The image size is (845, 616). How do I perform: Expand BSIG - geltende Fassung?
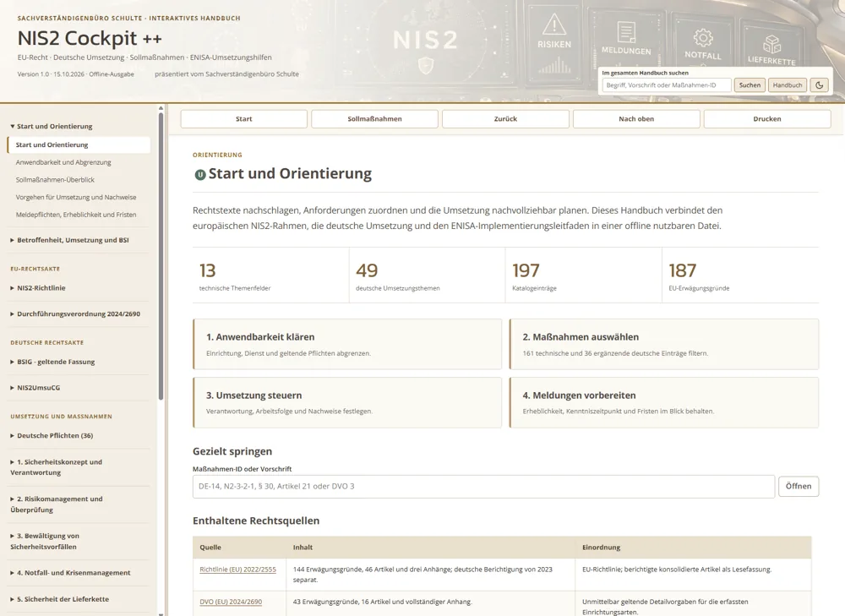point(52,362)
